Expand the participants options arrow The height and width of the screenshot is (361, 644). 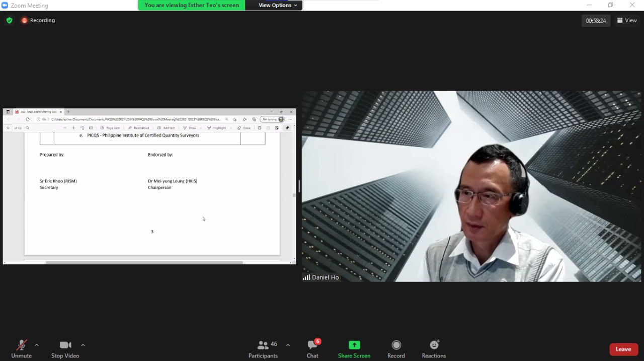288,345
